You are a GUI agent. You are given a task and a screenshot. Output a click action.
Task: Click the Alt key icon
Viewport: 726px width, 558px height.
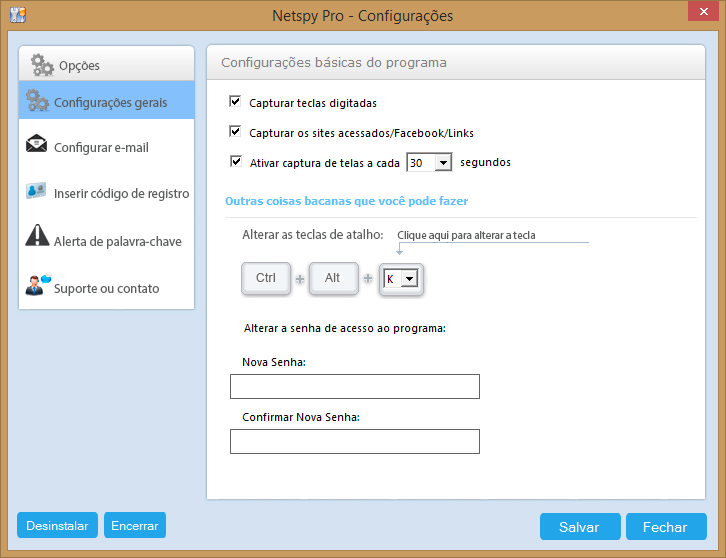point(333,278)
